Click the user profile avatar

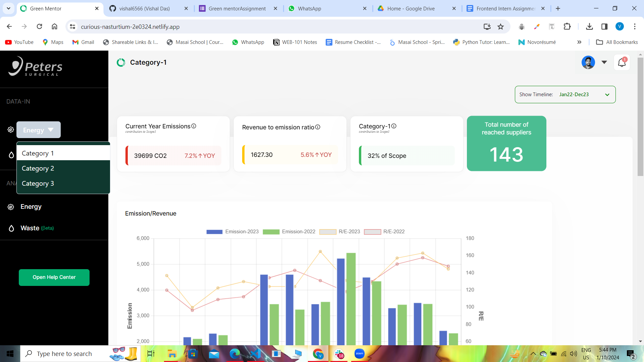[588, 62]
